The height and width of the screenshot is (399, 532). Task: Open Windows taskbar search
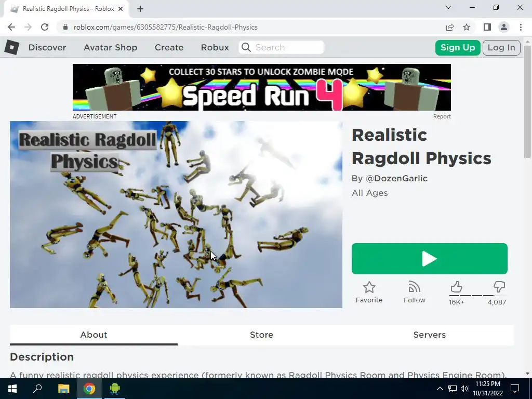pos(37,389)
